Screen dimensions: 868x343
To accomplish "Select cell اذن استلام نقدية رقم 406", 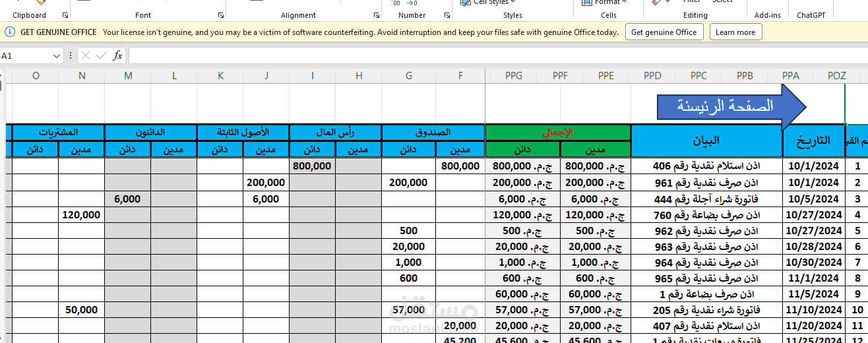I will coord(706,166).
